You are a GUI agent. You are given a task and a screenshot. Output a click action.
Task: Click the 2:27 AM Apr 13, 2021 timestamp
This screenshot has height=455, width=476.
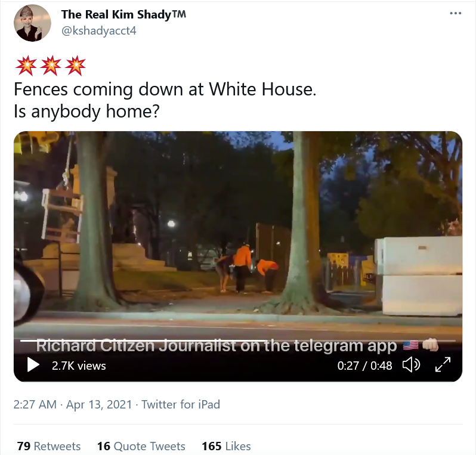[x=73, y=404]
